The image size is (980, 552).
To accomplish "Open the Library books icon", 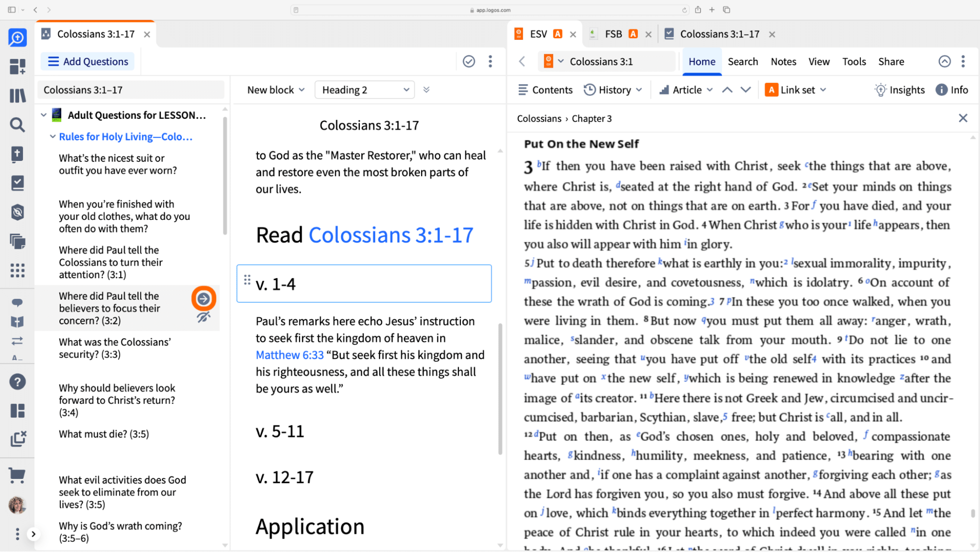I will (x=17, y=95).
